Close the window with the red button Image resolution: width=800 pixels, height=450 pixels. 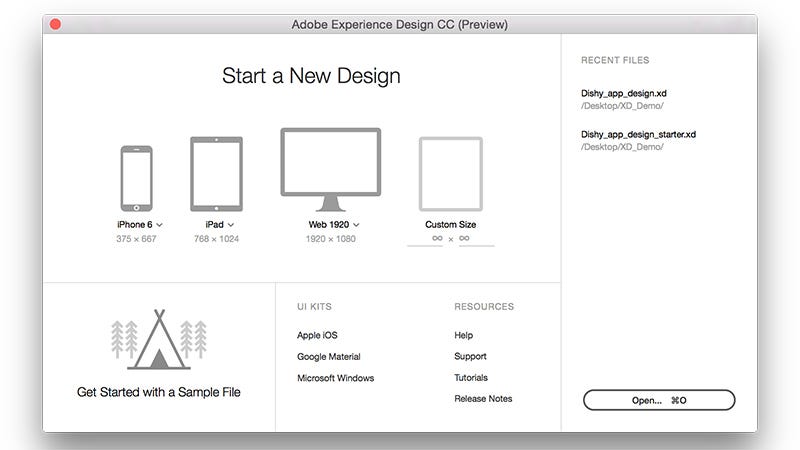55,24
